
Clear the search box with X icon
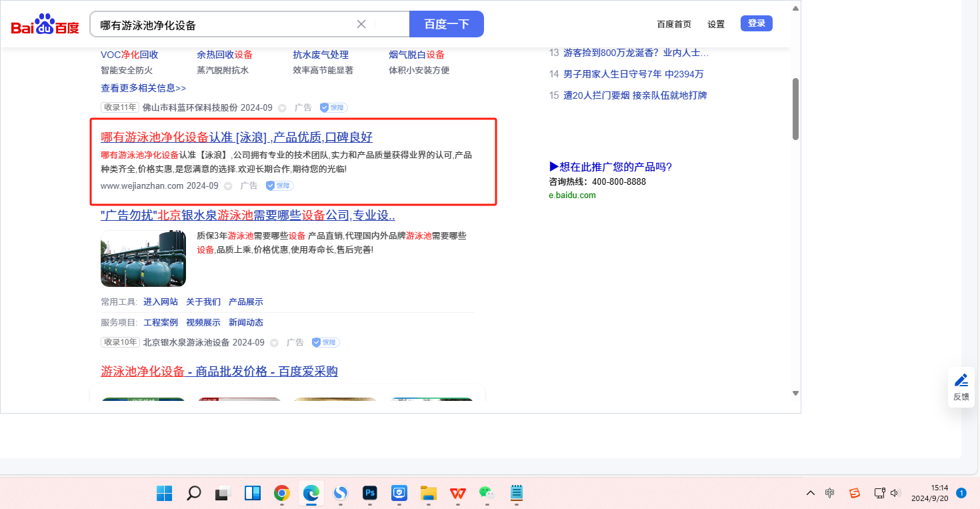click(361, 24)
